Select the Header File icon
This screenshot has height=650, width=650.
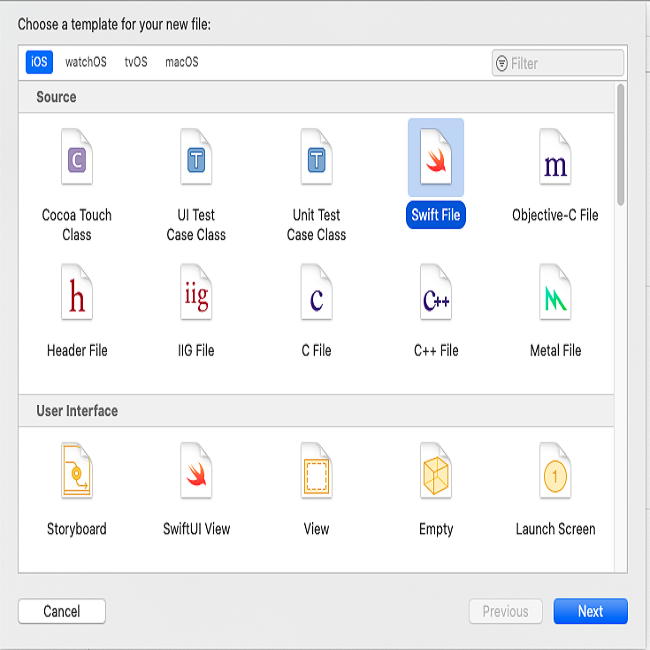pos(77,292)
